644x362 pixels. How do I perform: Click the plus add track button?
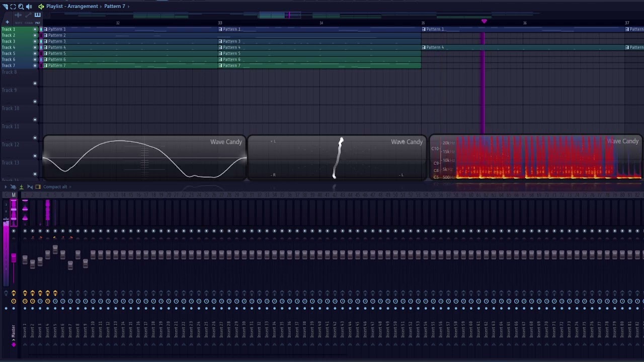(x=7, y=22)
